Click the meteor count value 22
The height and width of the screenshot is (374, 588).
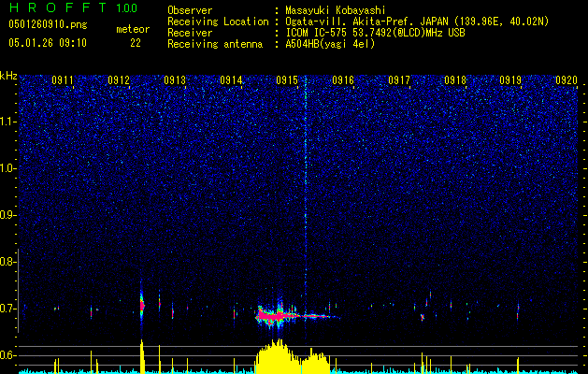(136, 43)
